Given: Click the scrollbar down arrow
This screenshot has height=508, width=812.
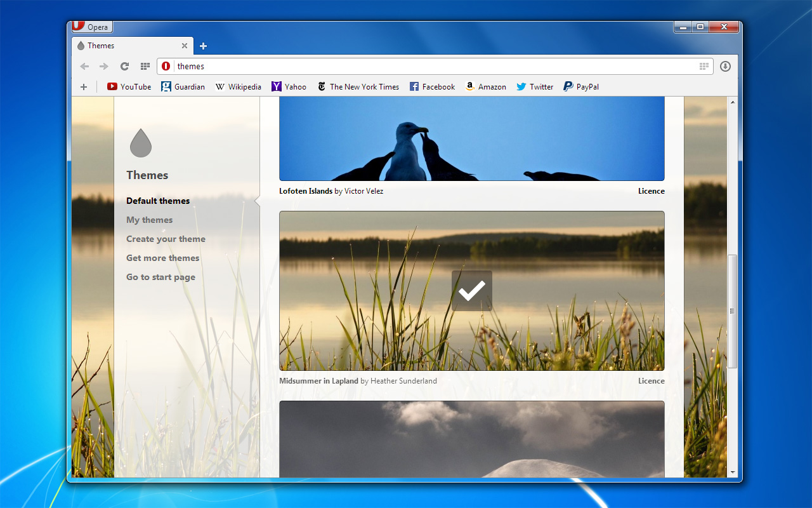Looking at the screenshot, I should (x=733, y=472).
